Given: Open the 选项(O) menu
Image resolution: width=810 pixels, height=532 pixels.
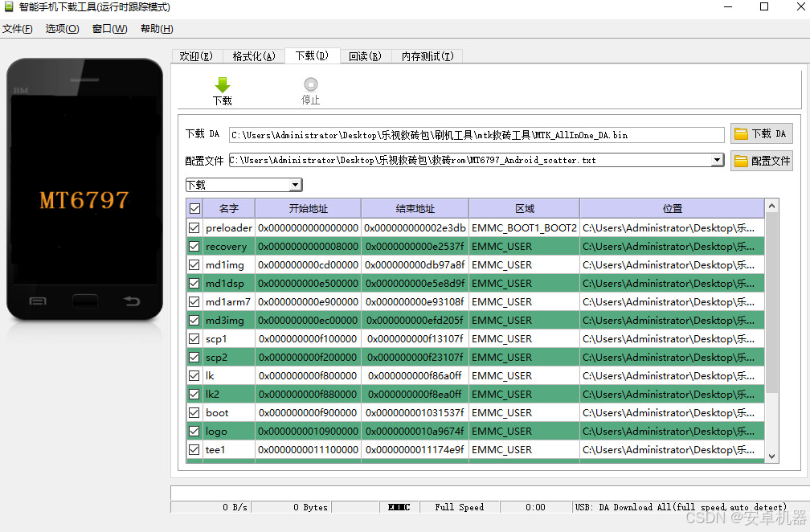Looking at the screenshot, I should tap(62, 29).
